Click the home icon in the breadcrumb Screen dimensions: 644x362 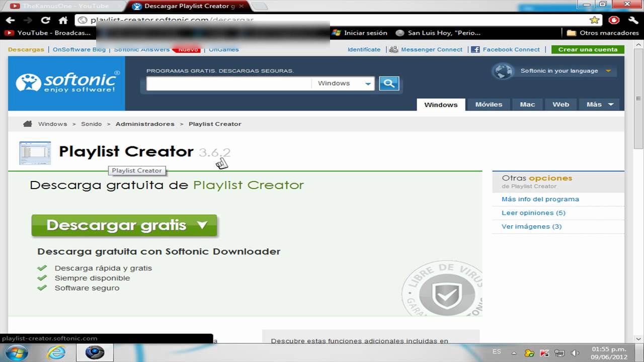click(28, 124)
